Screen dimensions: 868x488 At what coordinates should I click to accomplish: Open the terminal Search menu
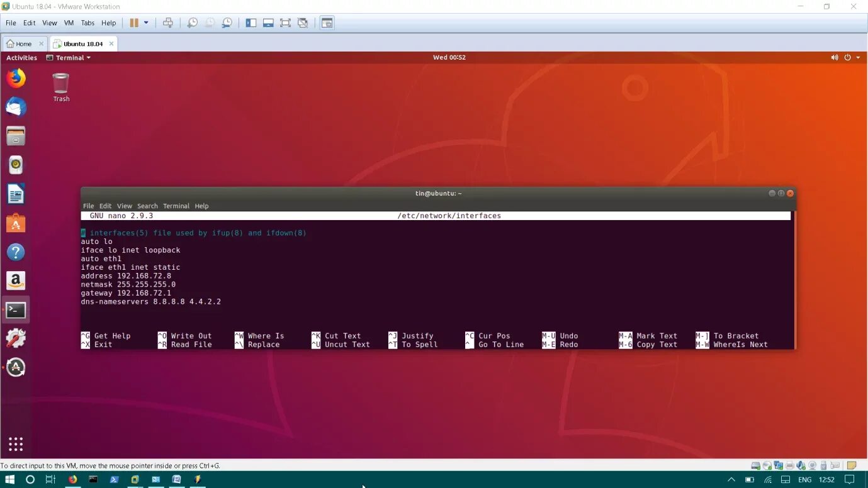tap(147, 206)
